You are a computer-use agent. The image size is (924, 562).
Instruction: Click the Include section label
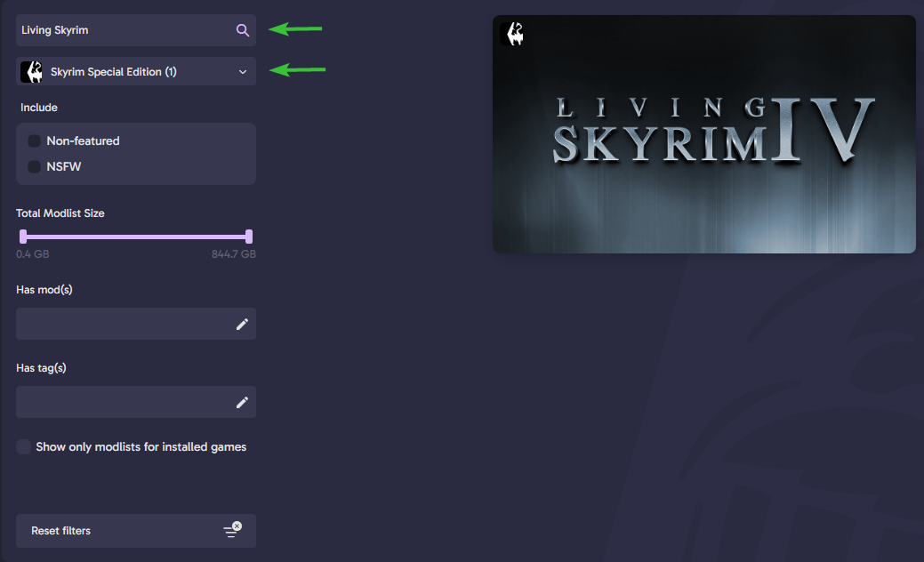39,108
